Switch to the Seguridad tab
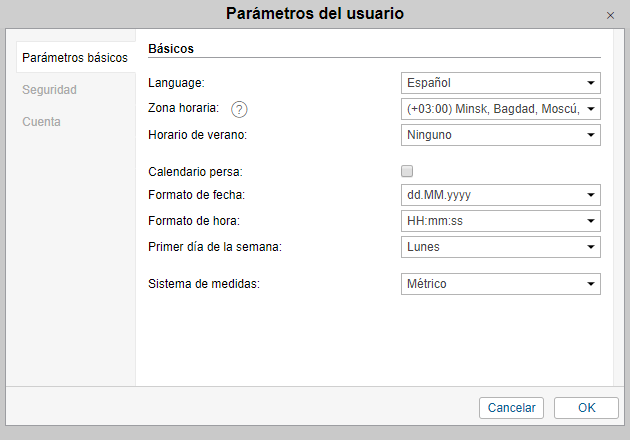 49,90
